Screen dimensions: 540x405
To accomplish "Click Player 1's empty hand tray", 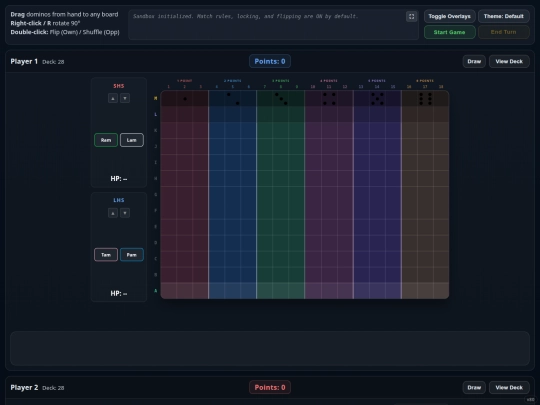I will point(270,348).
